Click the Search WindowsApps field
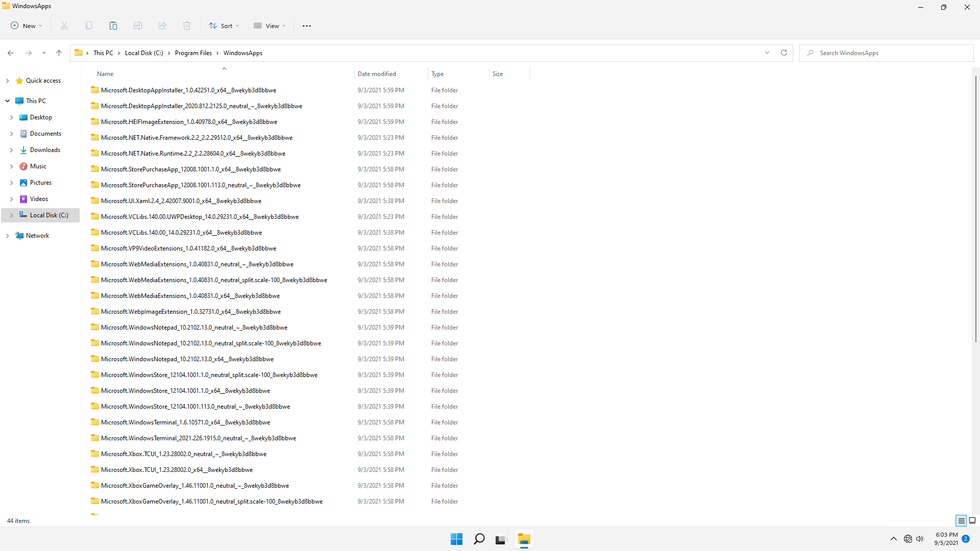The height and width of the screenshot is (551, 980). (887, 53)
